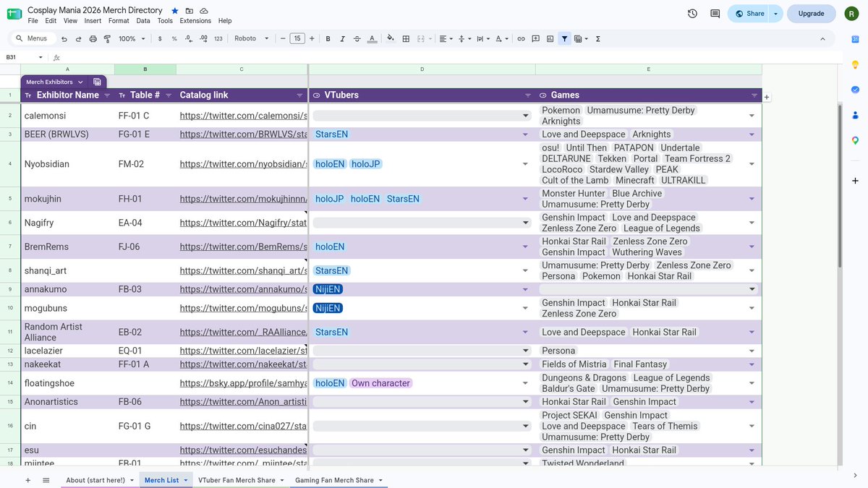The width and height of the screenshot is (868, 488).
Task: Click the Share button
Action: [x=749, y=13]
